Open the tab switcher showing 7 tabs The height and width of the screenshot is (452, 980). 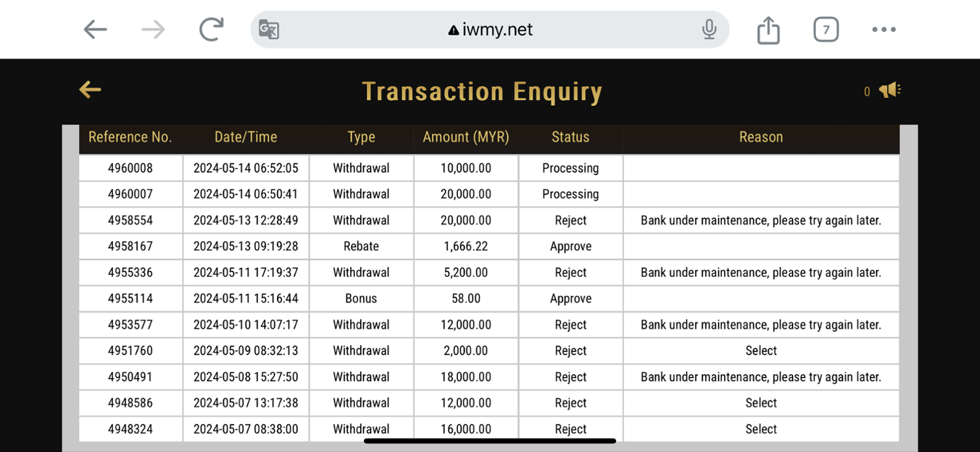coord(826,29)
